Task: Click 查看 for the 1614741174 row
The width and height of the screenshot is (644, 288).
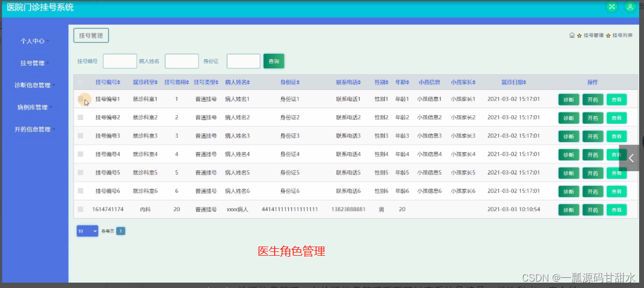Action: pos(617,210)
